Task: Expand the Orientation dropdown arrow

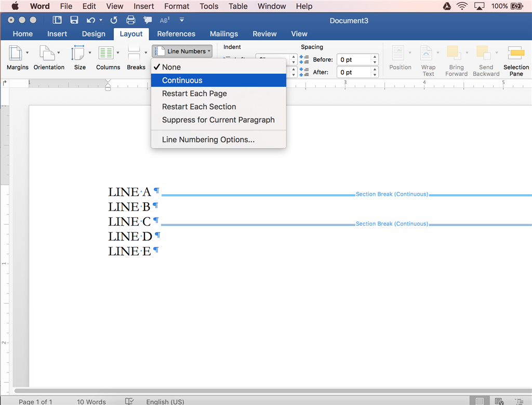Action: tap(58, 53)
